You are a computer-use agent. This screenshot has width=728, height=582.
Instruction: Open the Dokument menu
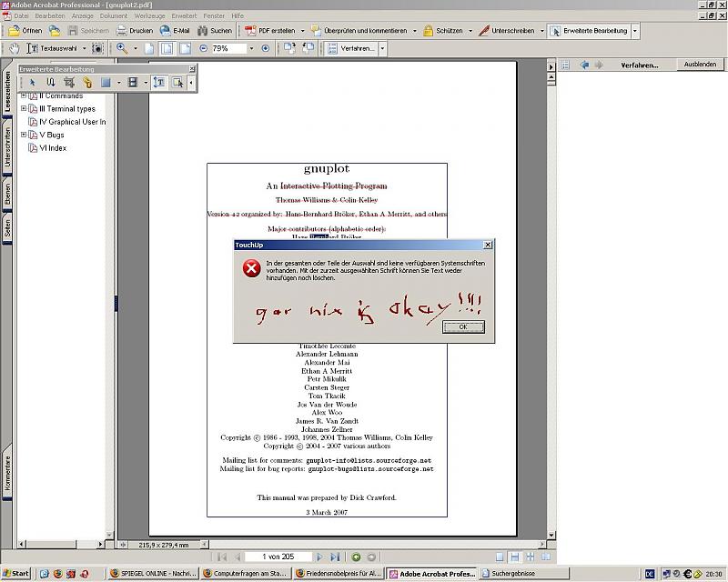coord(114,15)
